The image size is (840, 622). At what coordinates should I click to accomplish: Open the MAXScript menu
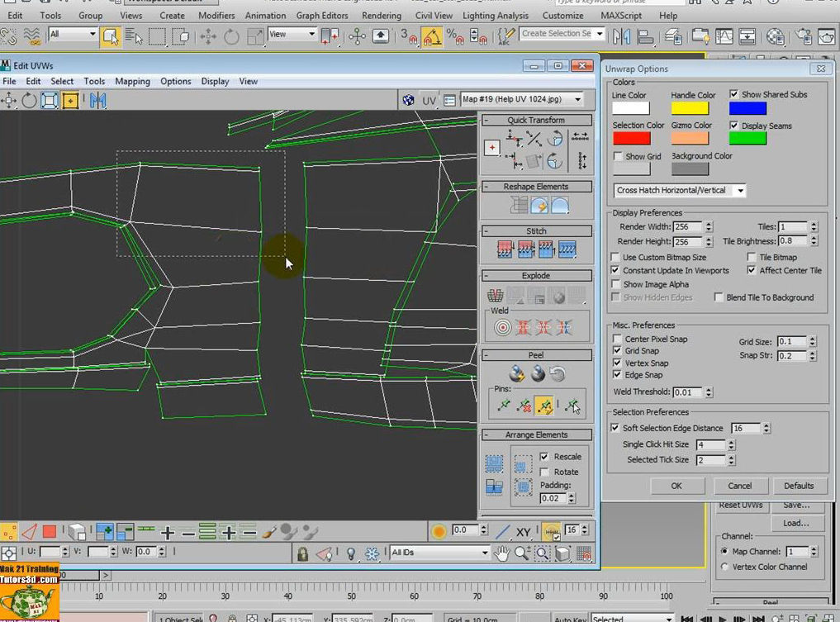coord(621,16)
